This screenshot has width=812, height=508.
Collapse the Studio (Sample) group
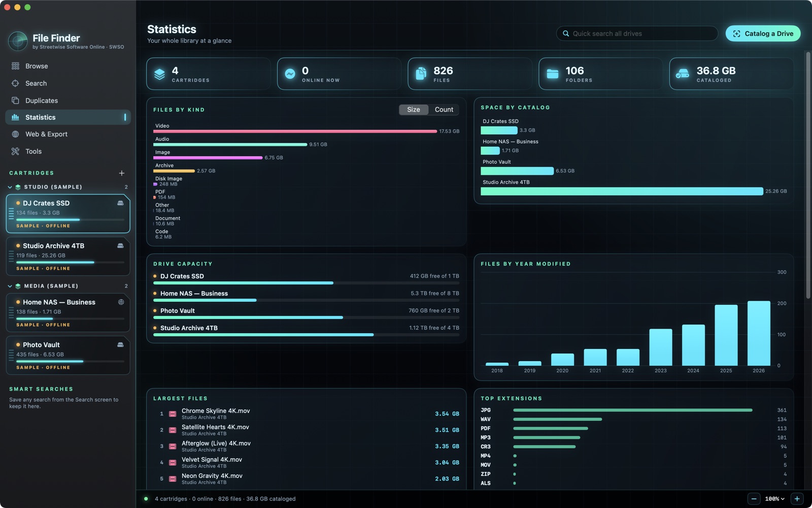[x=10, y=187]
